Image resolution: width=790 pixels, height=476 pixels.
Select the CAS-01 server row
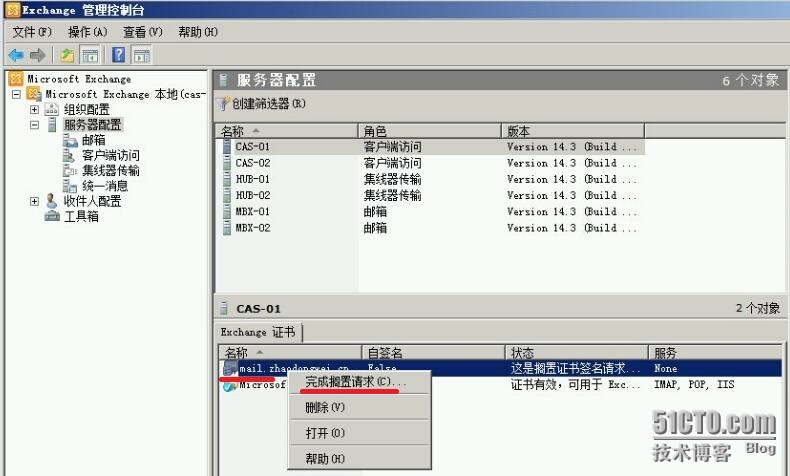pyautogui.click(x=431, y=147)
